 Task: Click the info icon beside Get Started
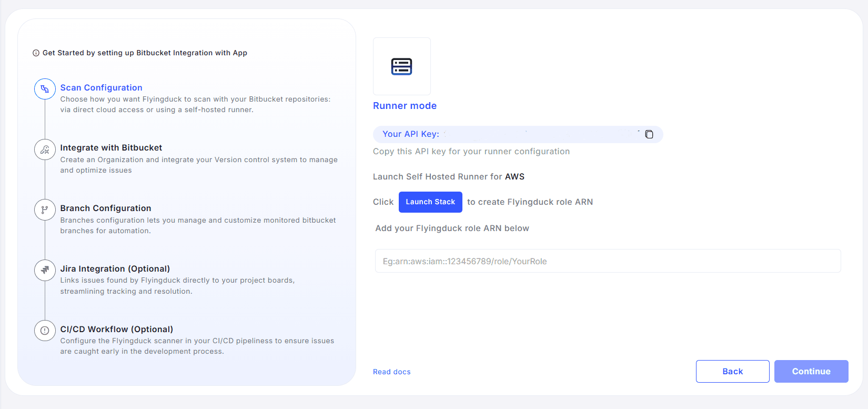pyautogui.click(x=36, y=53)
